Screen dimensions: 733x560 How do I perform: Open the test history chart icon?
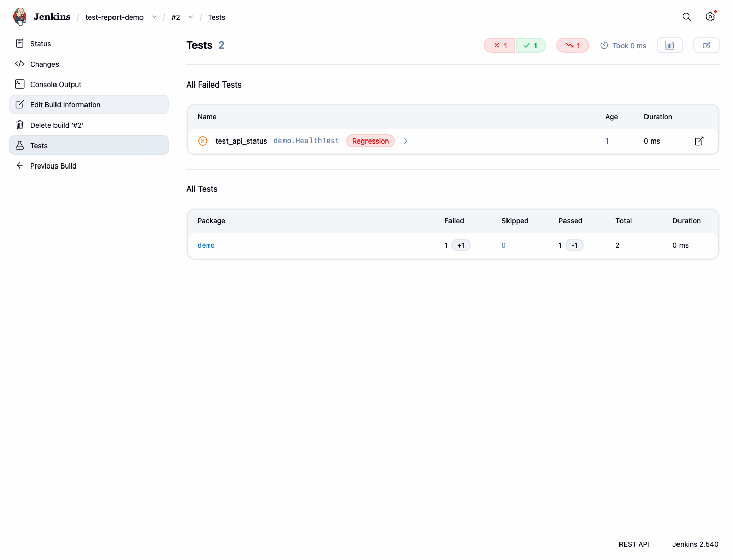click(x=670, y=45)
